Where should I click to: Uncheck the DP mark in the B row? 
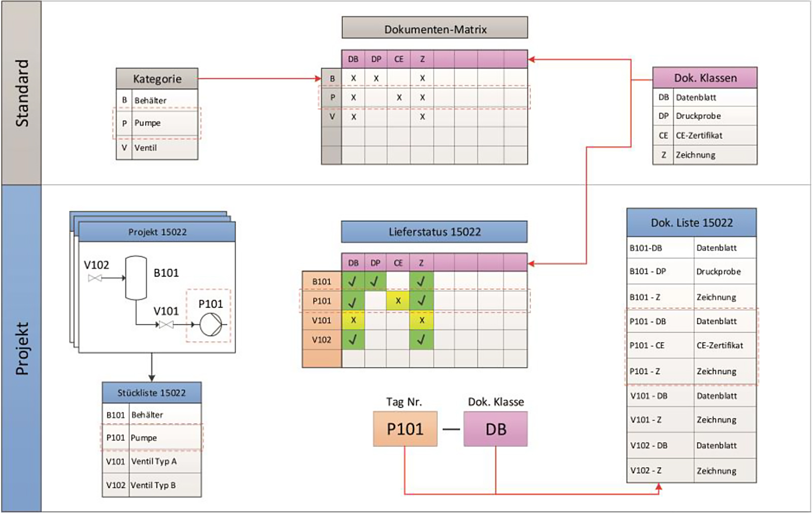coord(376,78)
